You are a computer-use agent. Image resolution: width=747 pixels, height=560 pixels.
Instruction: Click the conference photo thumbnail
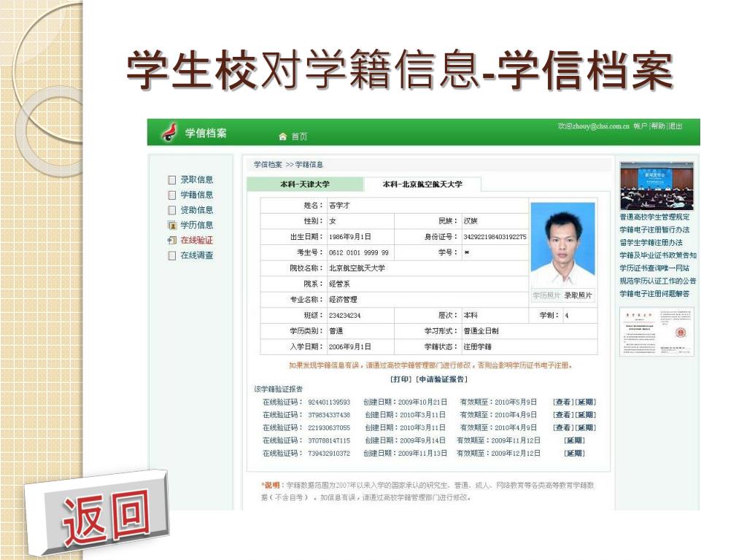(x=657, y=186)
